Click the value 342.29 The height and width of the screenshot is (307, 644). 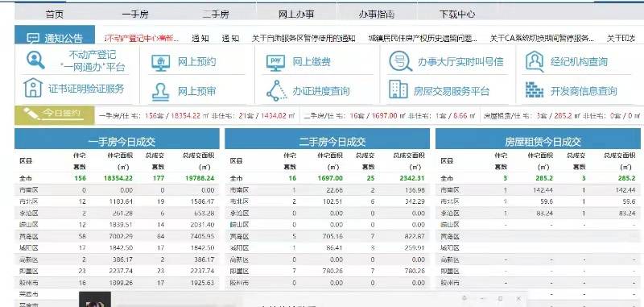(x=414, y=201)
